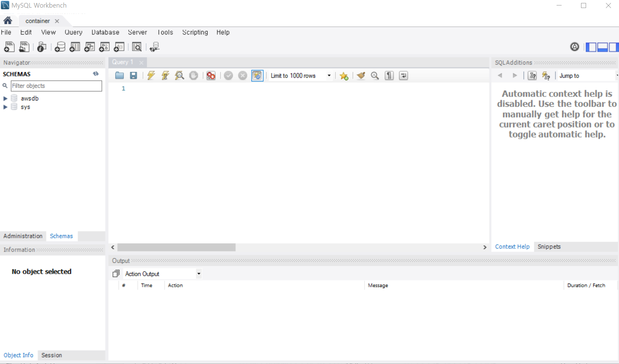This screenshot has width=619, height=364.
Task: Expand the awsdb schema
Action: 5,98
